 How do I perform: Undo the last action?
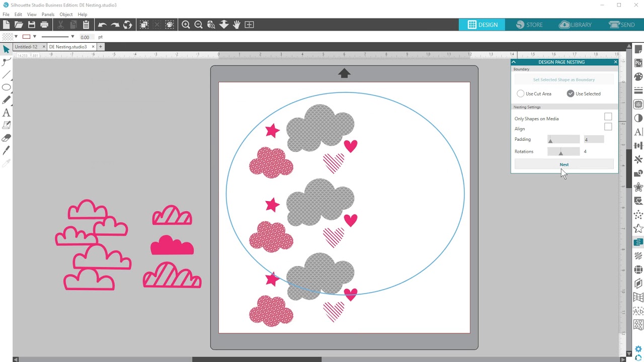[x=102, y=25]
